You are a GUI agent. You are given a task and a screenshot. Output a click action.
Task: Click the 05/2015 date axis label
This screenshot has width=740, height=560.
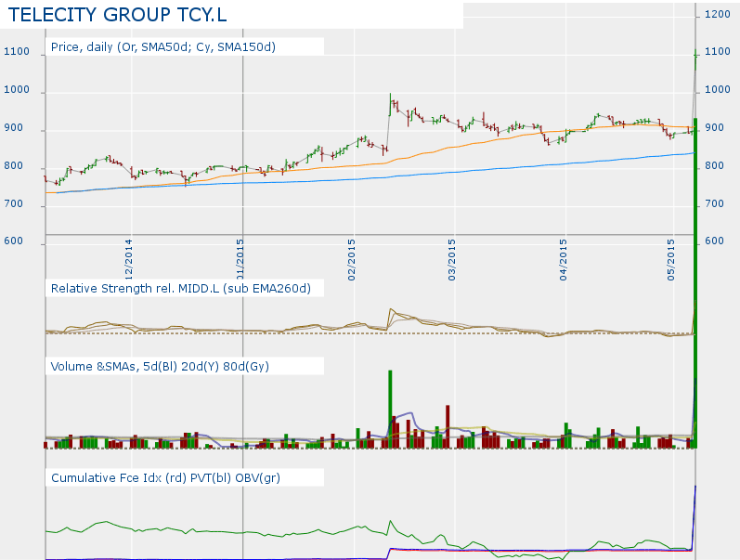671,260
